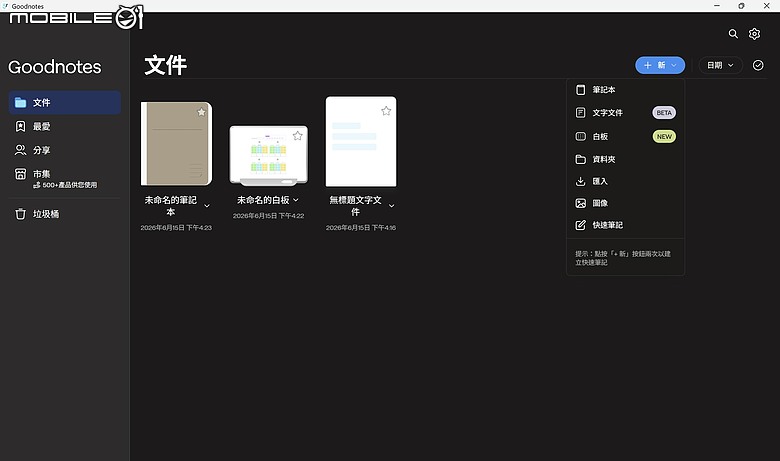Click the 未命名的筆記本 title text
This screenshot has width=780, height=461.
171,206
